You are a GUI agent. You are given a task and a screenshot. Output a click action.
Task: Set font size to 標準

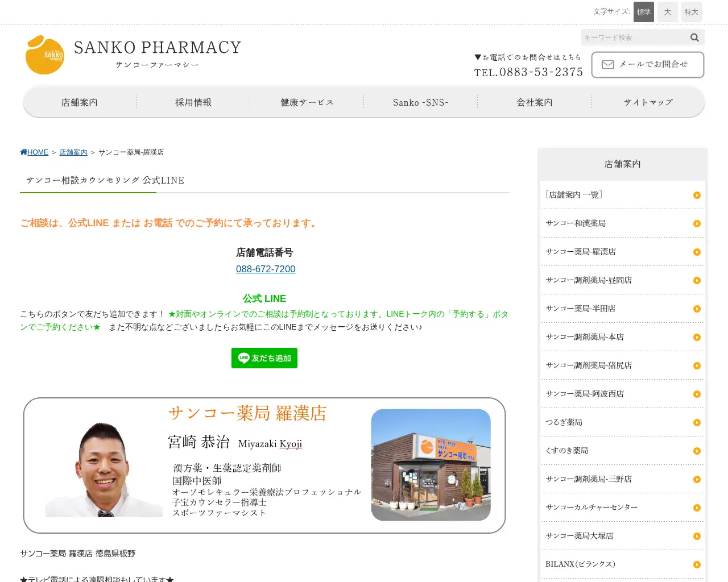point(644,12)
